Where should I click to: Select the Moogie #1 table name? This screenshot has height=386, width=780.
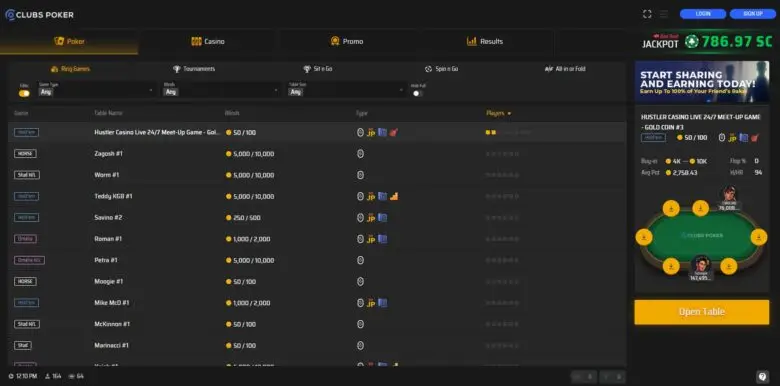[108, 282]
